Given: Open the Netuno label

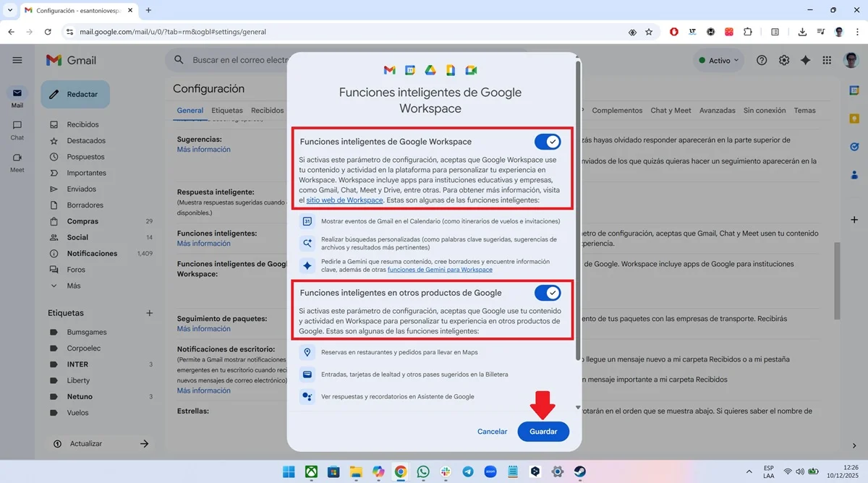Looking at the screenshot, I should pos(80,396).
